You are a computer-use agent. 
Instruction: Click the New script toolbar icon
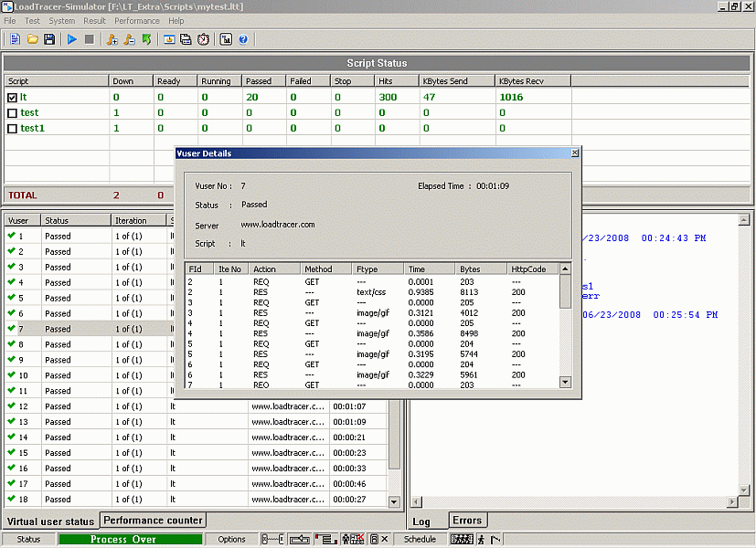[x=16, y=39]
